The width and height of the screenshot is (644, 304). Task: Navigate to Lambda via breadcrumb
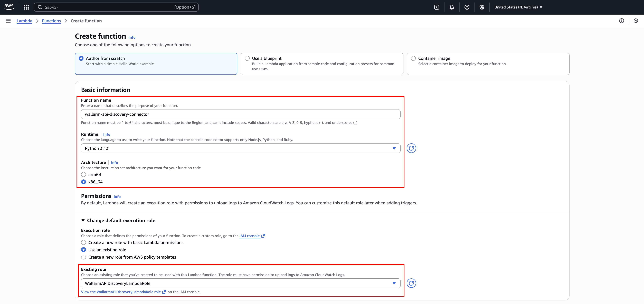pos(24,21)
